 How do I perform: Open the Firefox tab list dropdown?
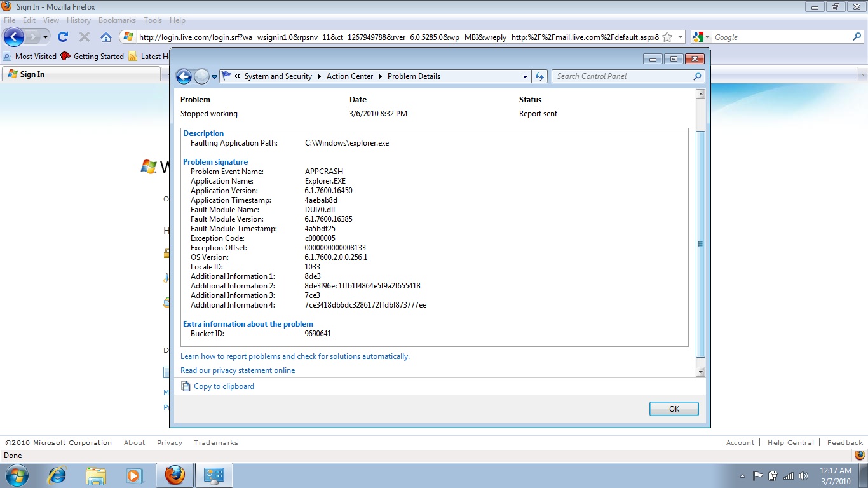point(862,74)
